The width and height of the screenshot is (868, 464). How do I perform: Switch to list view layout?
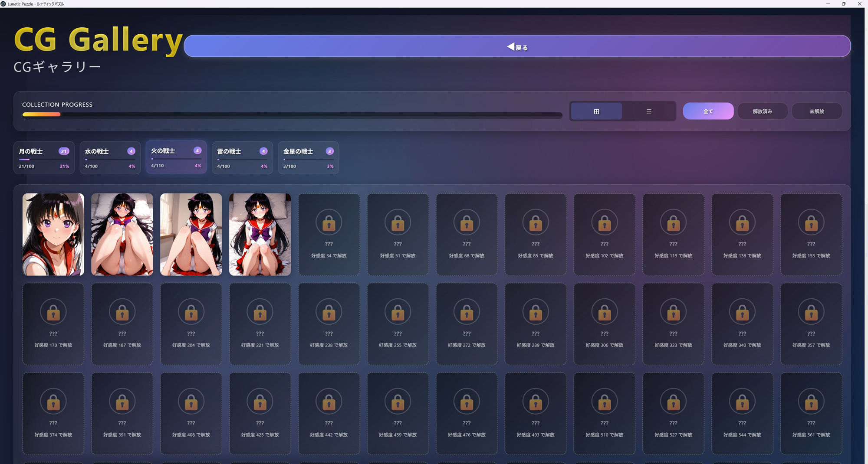(x=649, y=111)
